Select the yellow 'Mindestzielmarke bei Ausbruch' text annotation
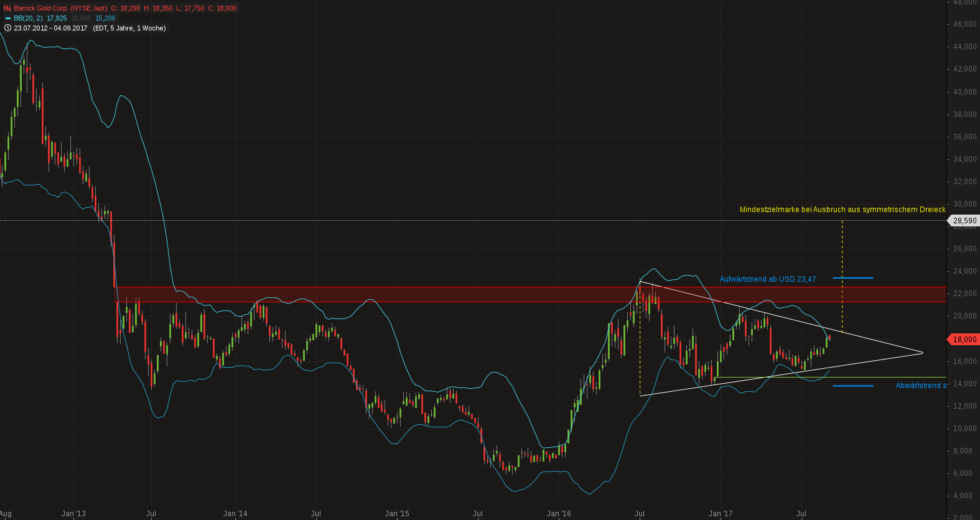The width and height of the screenshot is (980, 520). (842, 210)
